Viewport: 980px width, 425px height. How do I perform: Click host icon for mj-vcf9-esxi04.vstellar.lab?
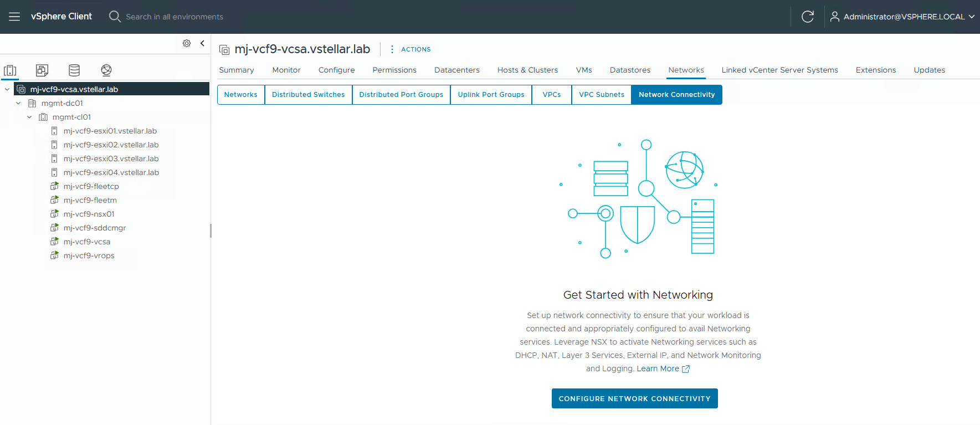(54, 172)
